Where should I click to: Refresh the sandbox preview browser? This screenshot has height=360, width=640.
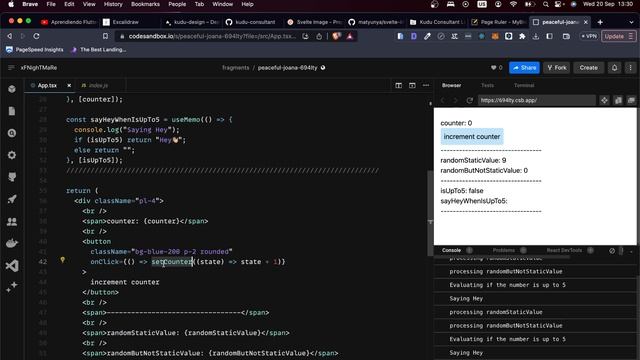pyautogui.click(x=470, y=100)
